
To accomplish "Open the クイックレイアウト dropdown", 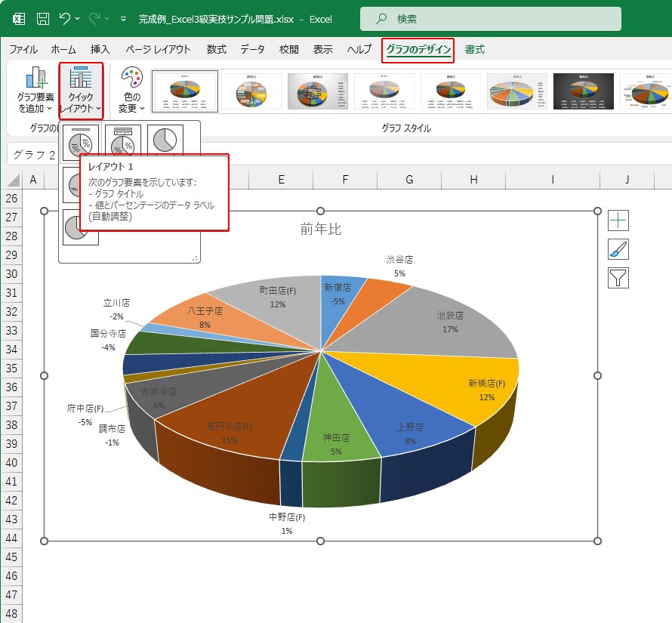I will (81, 91).
